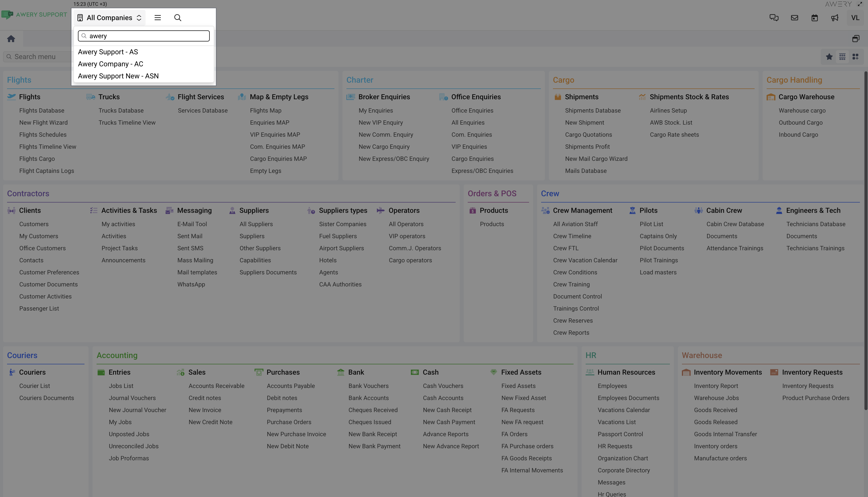The height and width of the screenshot is (497, 868).
Task: Open the mail envelope icon
Action: coord(794,18)
